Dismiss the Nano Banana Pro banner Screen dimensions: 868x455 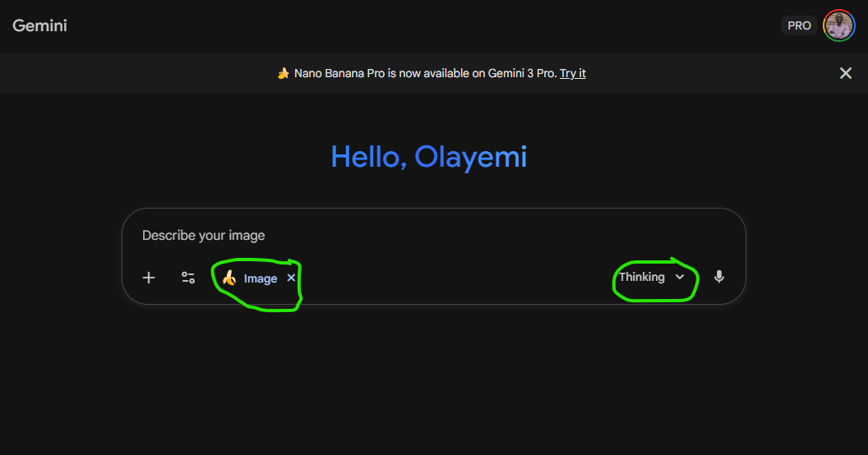(845, 73)
